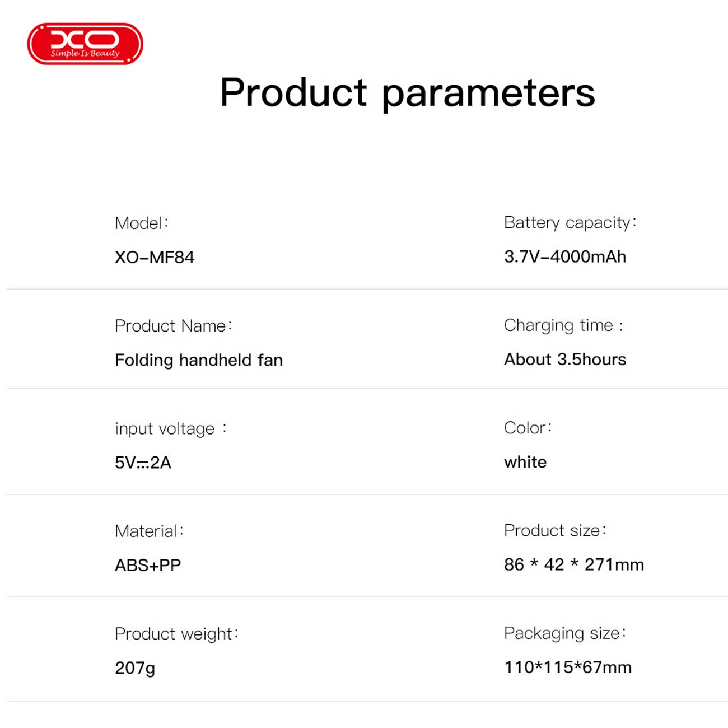Click the ABS+PP material value
Image resolution: width=728 pixels, height=728 pixels.
[148, 565]
